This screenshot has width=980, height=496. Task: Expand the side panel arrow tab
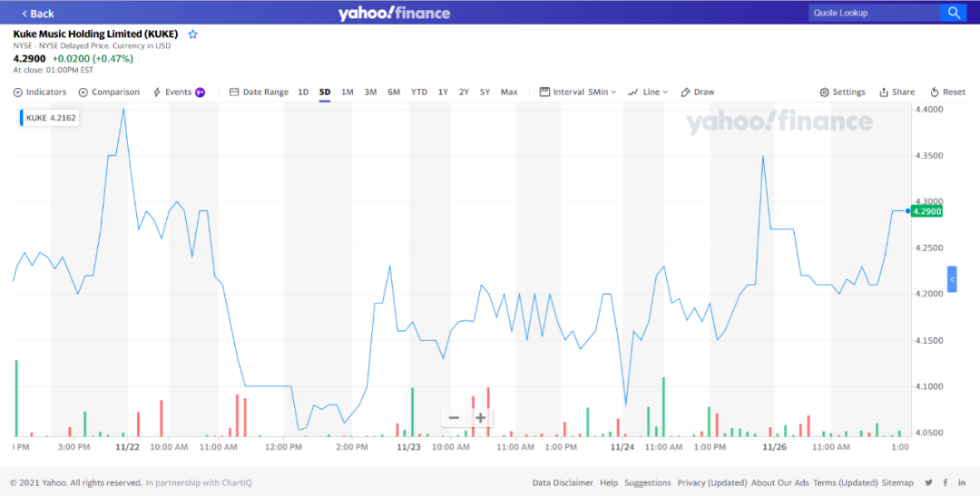[x=952, y=280]
